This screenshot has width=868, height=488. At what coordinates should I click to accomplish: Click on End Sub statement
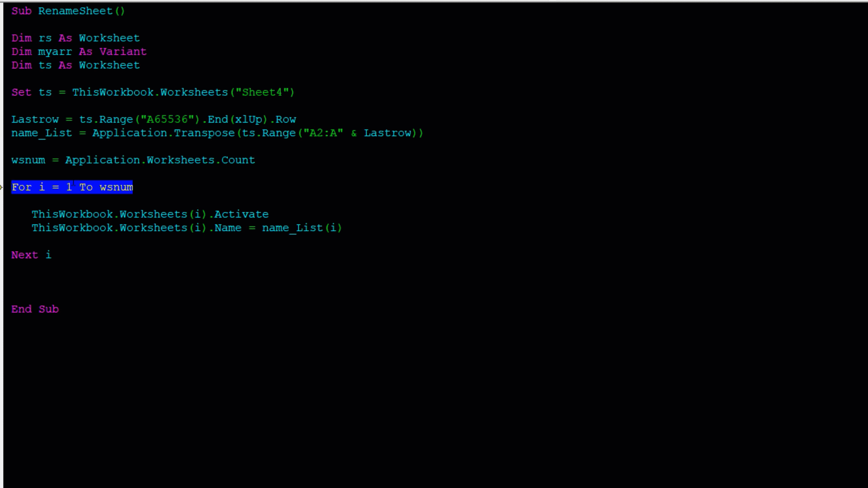33,309
